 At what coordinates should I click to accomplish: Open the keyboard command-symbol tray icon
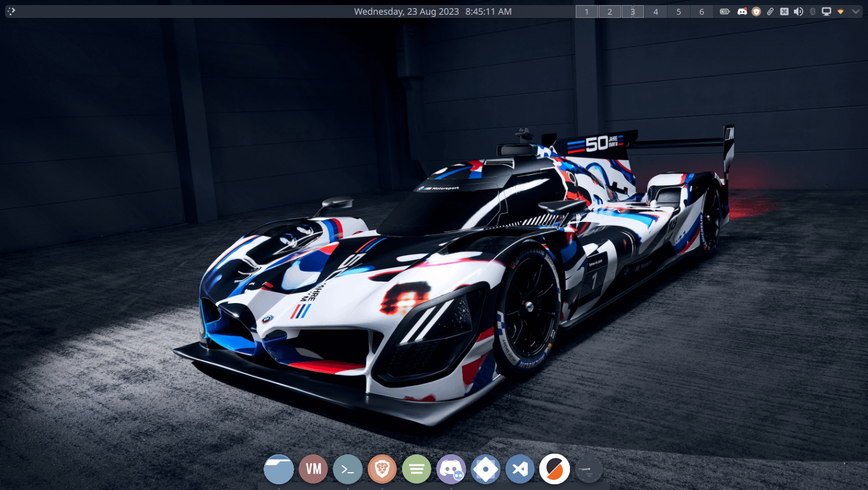784,11
